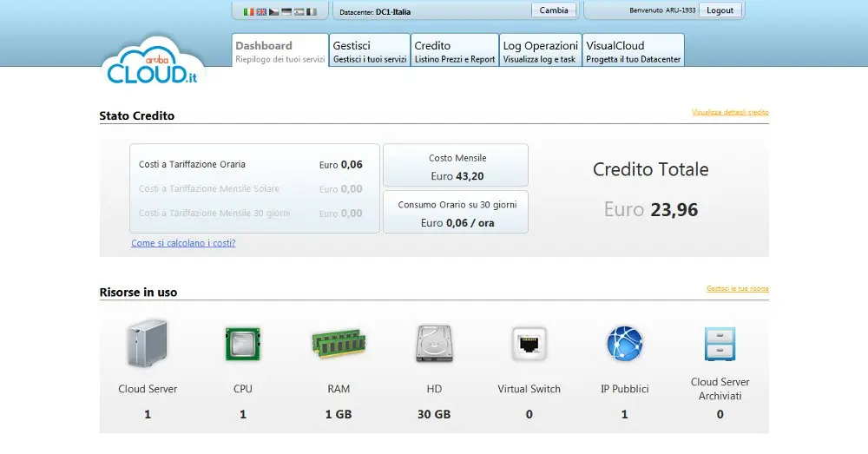The image size is (868, 454).
Task: Click the Stato Credito section heading
Action: tap(137, 115)
